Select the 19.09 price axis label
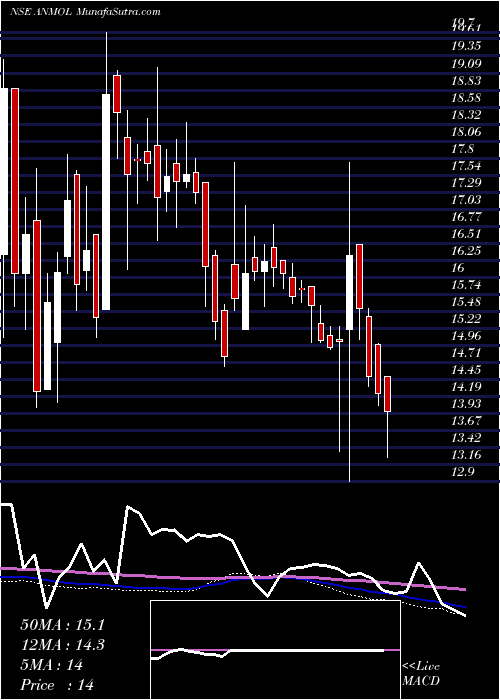Viewport: 500px width, 700px height. 467,64
